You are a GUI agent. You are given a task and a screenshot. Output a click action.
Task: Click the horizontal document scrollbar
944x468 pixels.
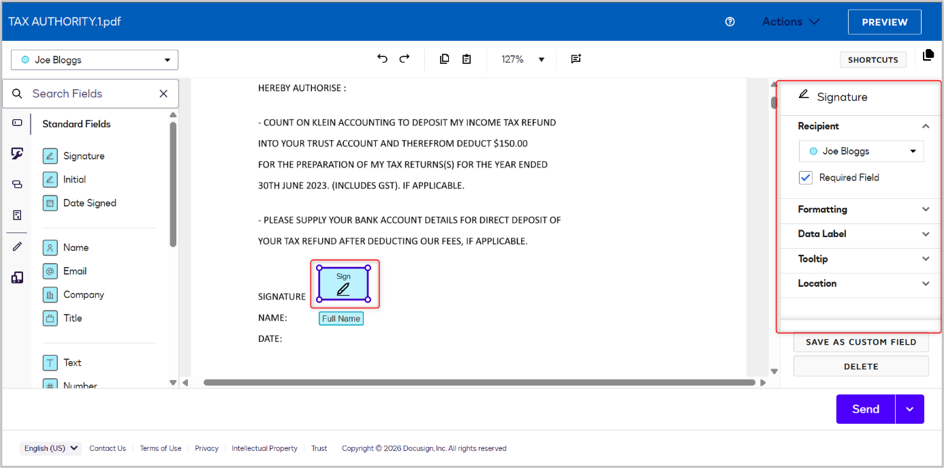479,382
